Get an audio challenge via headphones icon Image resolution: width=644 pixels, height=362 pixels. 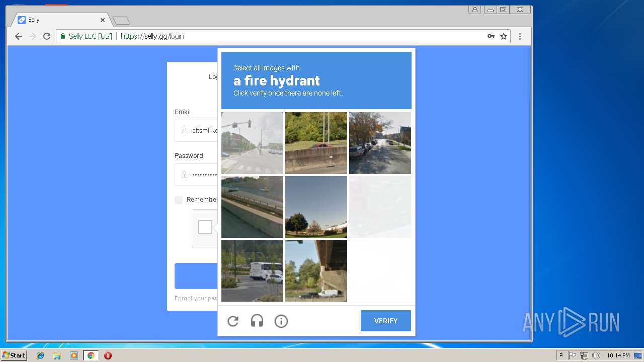[x=257, y=321]
